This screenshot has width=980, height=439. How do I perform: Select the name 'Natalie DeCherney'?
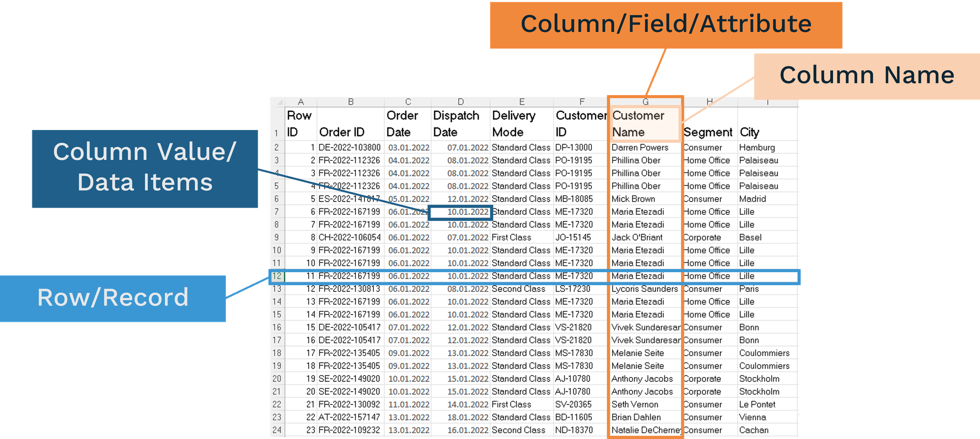(x=645, y=430)
